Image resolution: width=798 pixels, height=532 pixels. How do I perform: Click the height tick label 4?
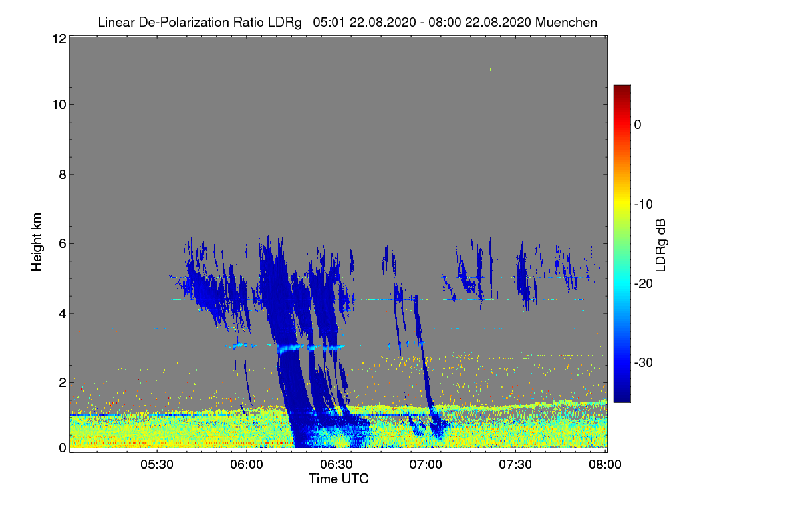pos(62,313)
